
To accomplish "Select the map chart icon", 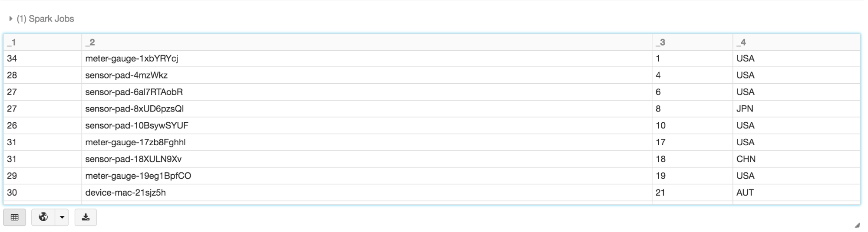I will pos(43,217).
